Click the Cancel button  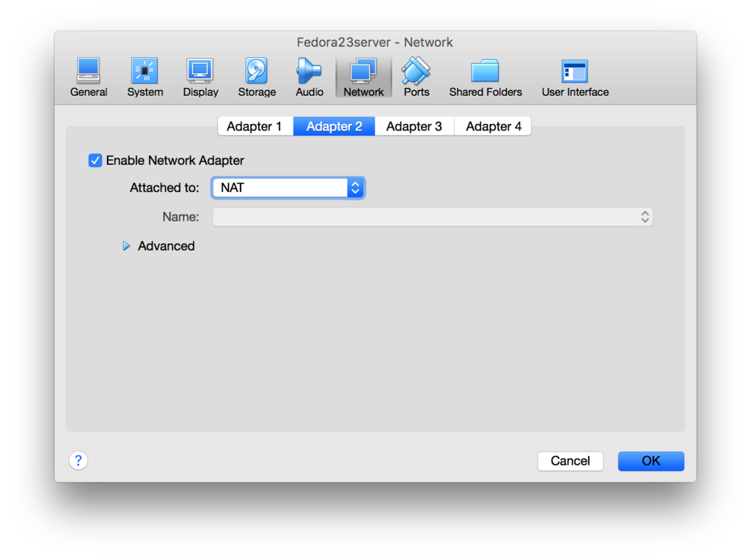tap(570, 461)
